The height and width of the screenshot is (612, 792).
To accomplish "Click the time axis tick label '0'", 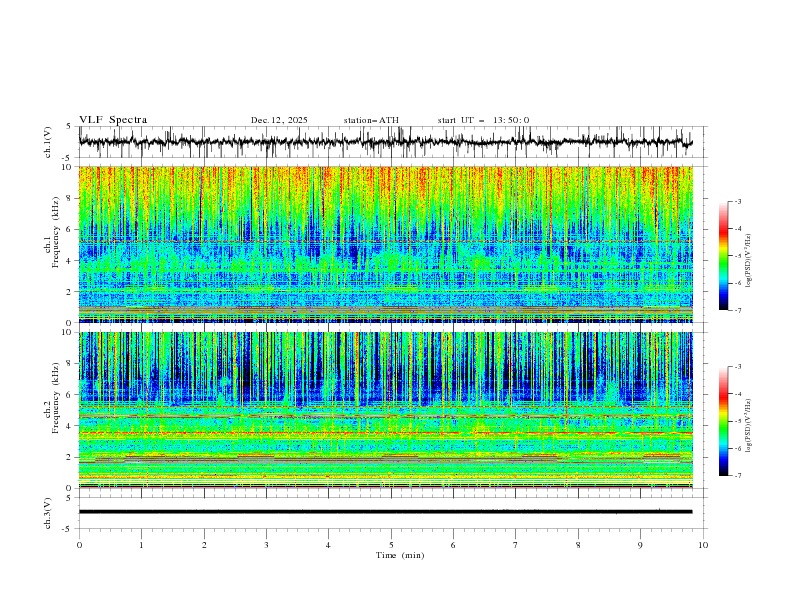I will (79, 545).
